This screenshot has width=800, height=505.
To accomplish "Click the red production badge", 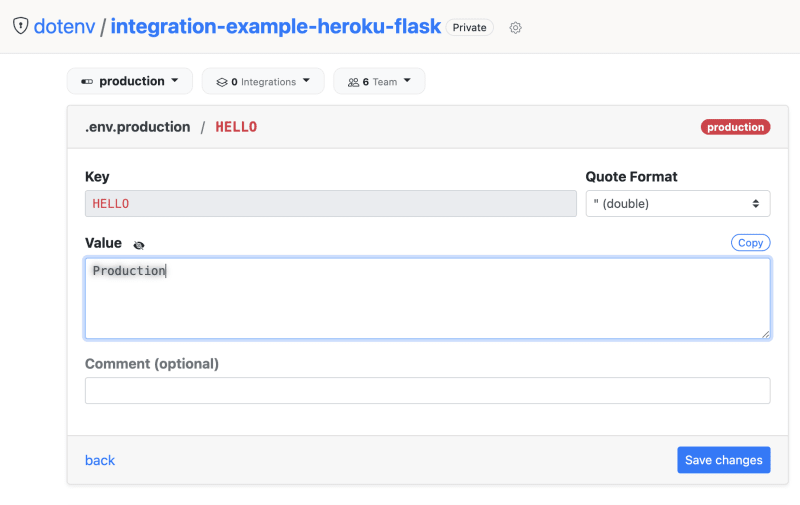I will [735, 127].
